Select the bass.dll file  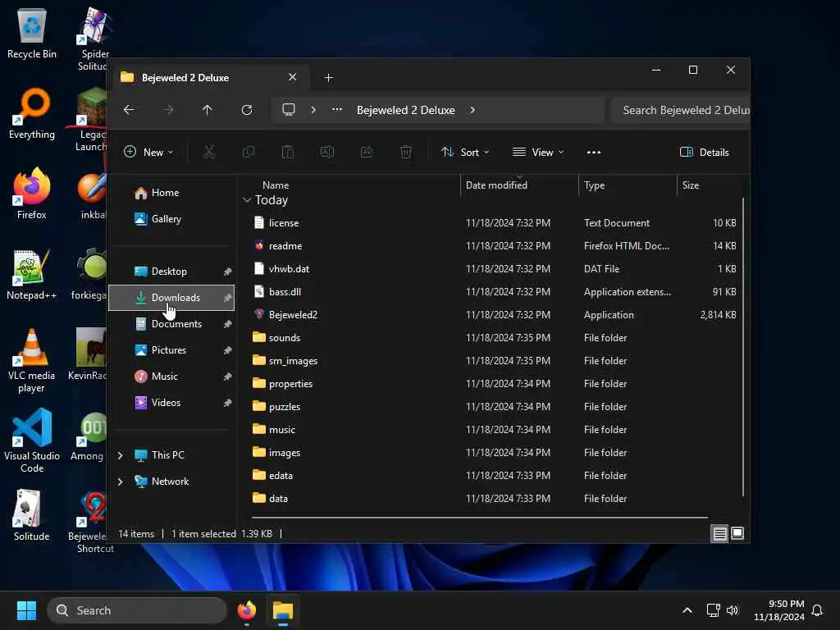495,292
